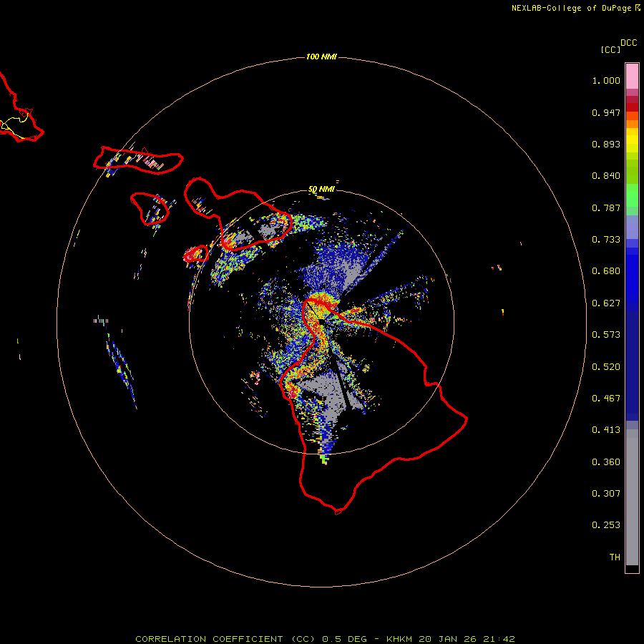Viewport: 644px width, 644px height.
Task: Click the 0.680 scale value
Action: point(606,271)
